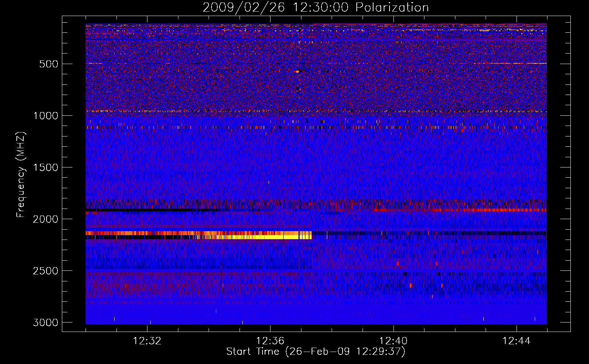Click the 12:44 time tick label
Screen dimensions: 589x364
[x=517, y=341]
